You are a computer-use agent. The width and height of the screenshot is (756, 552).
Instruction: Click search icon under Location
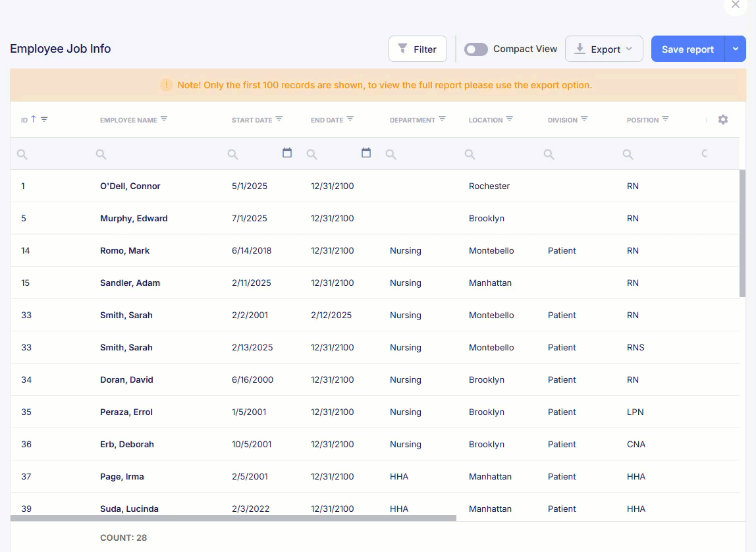(x=470, y=154)
